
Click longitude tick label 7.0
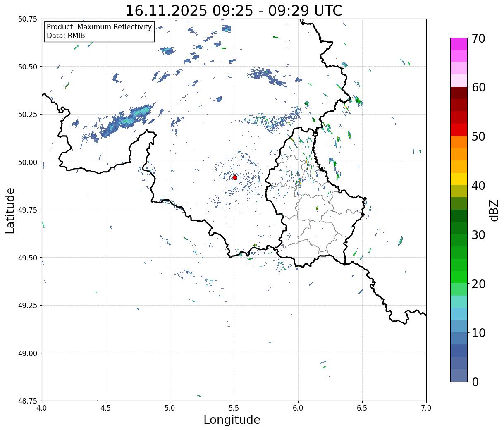(426, 408)
